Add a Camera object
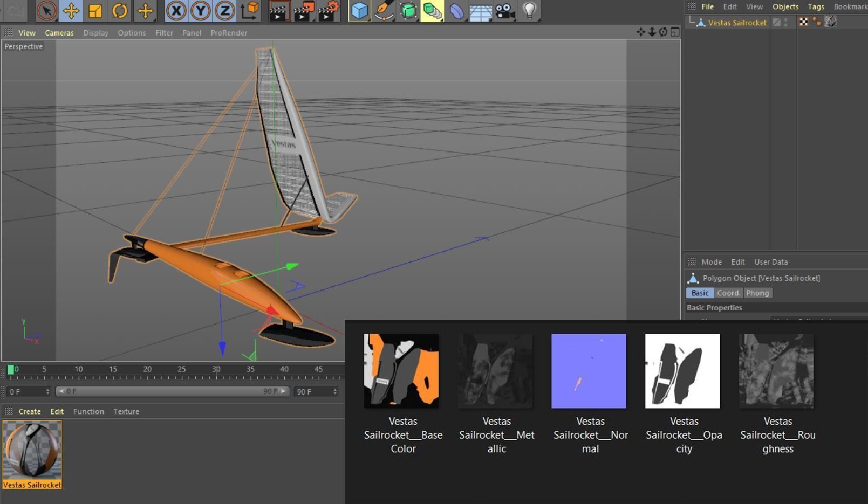The image size is (868, 504). point(505,10)
